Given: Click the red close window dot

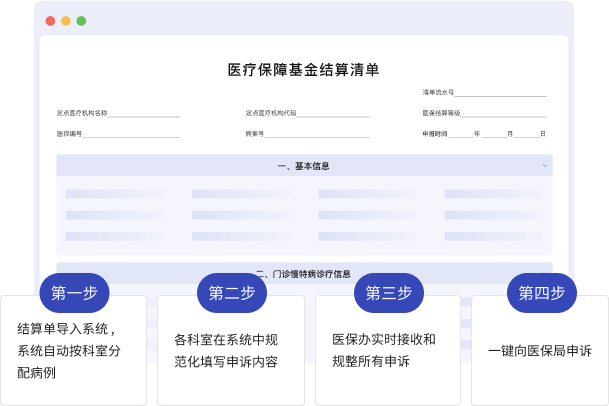Looking at the screenshot, I should point(50,20).
